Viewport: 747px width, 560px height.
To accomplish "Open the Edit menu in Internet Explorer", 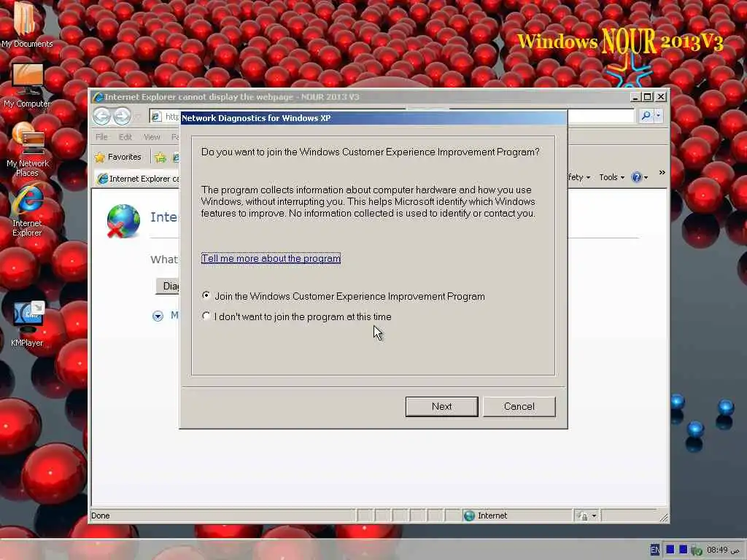I will coord(125,137).
